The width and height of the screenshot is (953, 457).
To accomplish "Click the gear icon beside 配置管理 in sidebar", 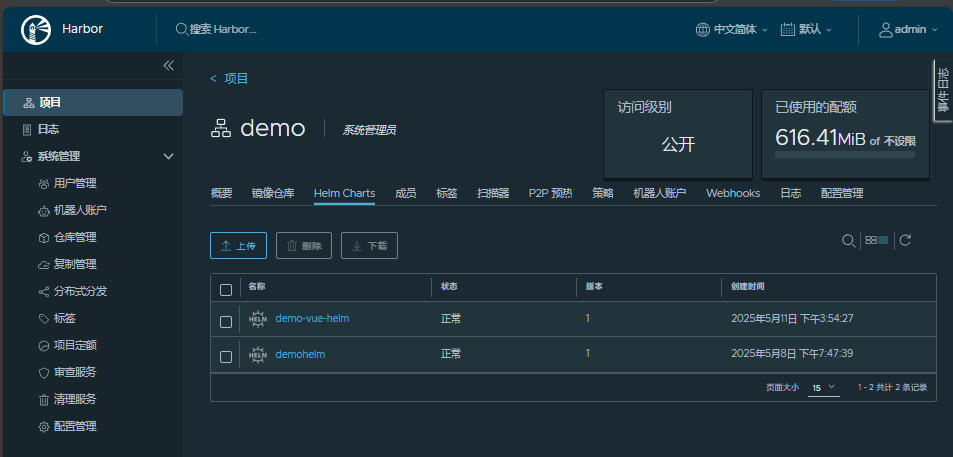I will [44, 427].
